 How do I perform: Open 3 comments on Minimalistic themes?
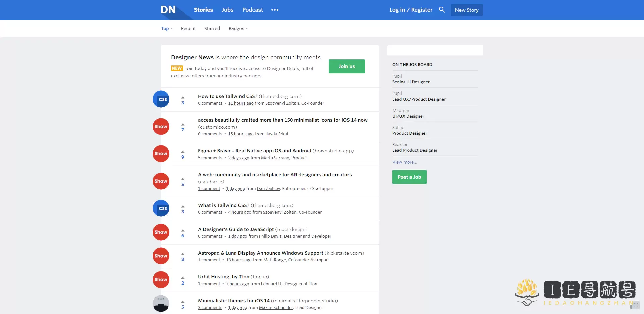[210, 308]
